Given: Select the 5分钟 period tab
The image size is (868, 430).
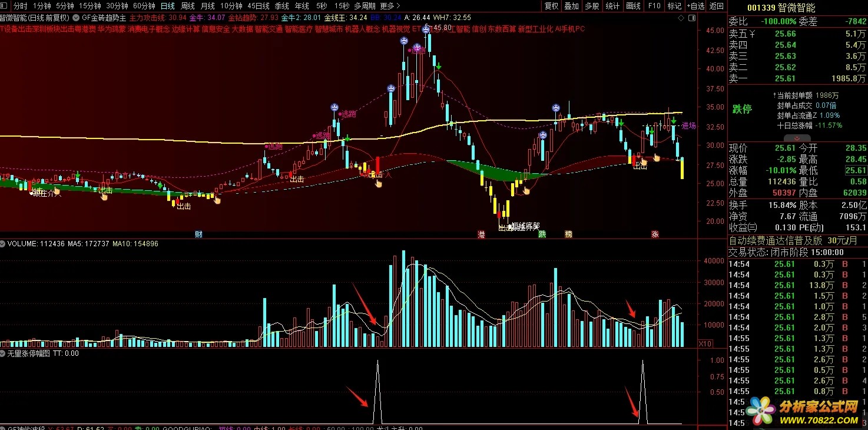Looking at the screenshot, I should (65, 6).
